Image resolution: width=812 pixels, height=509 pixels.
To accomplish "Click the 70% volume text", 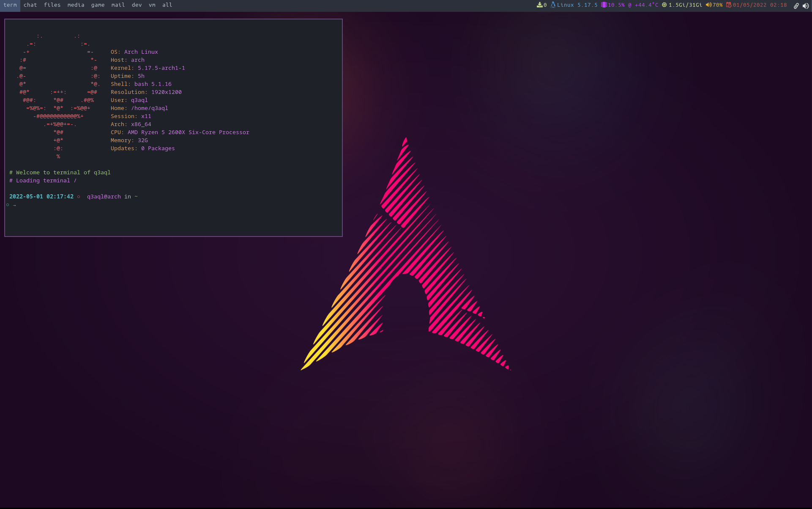I will 717,5.
